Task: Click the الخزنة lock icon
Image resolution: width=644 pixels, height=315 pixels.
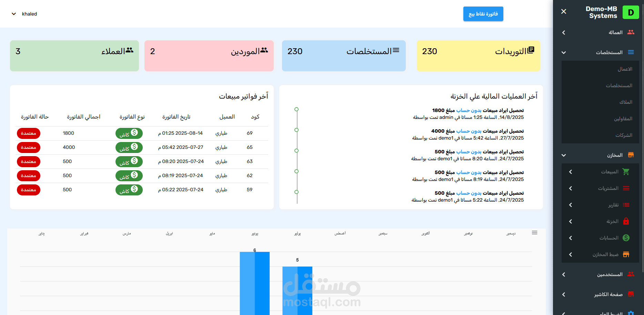Action: [x=626, y=221]
